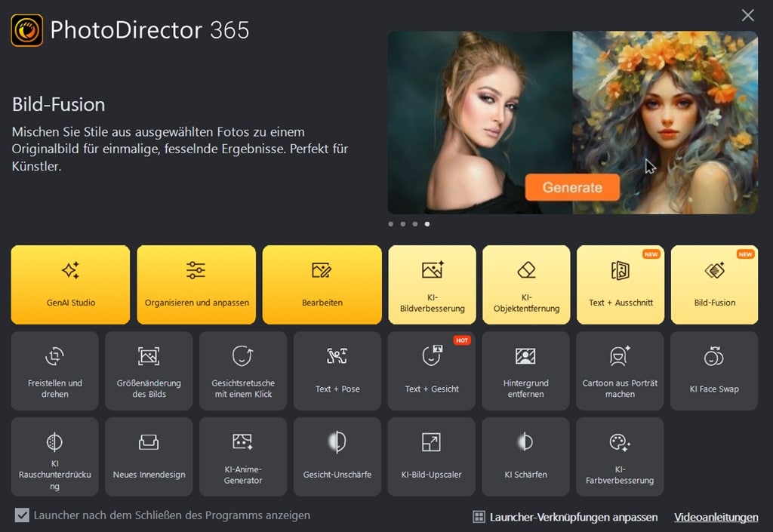Viewport: 773px width, 532px height.
Task: Open the KI-Anime-Generator
Action: pos(243,457)
